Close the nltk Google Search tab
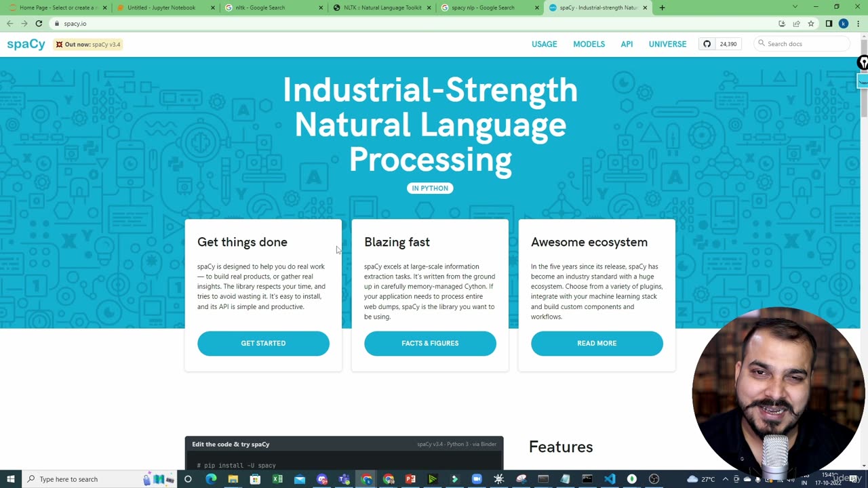This screenshot has height=488, width=868. 321,7
